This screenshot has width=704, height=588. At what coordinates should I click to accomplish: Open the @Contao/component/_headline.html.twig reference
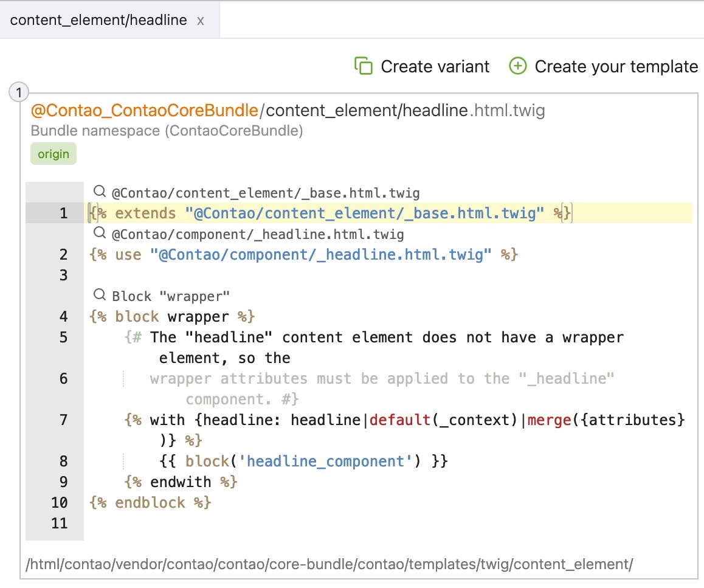(258, 234)
